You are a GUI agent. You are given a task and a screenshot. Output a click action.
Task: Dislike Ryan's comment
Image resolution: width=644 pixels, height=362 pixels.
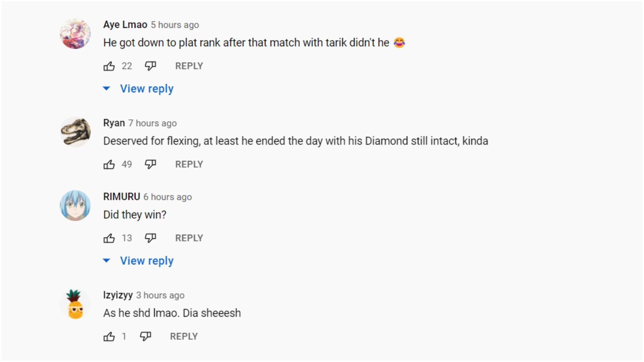click(150, 164)
